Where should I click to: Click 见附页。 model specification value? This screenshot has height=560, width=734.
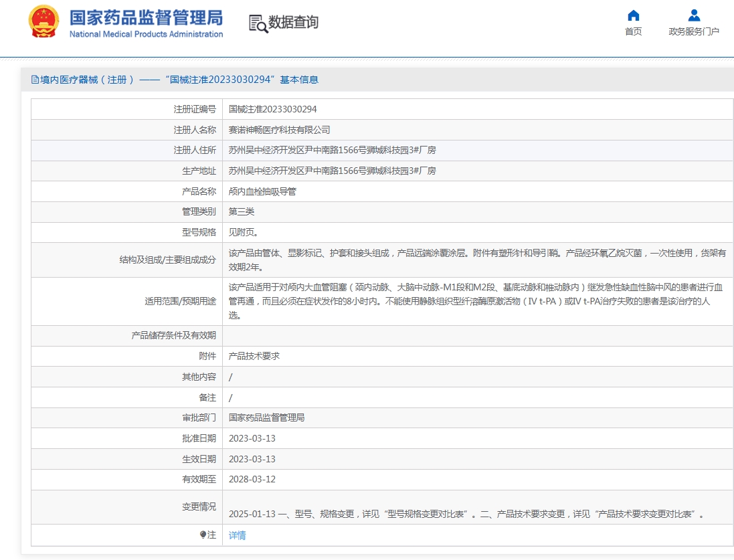tap(244, 232)
